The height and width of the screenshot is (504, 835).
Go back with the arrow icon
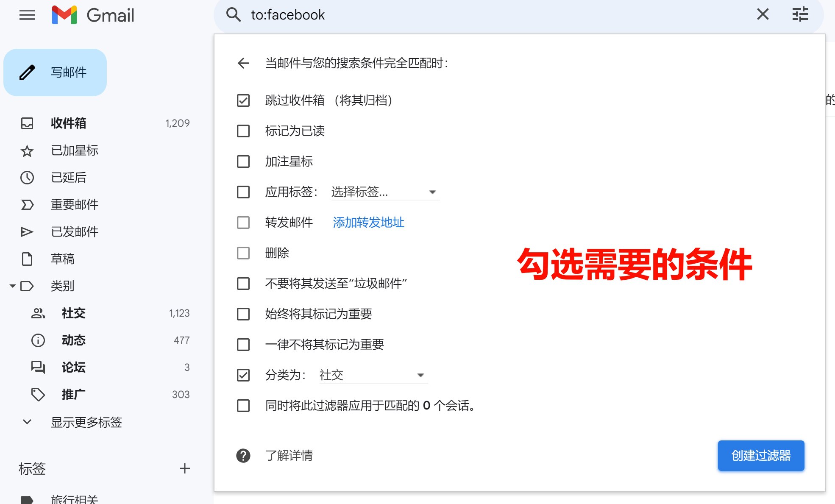tap(243, 63)
